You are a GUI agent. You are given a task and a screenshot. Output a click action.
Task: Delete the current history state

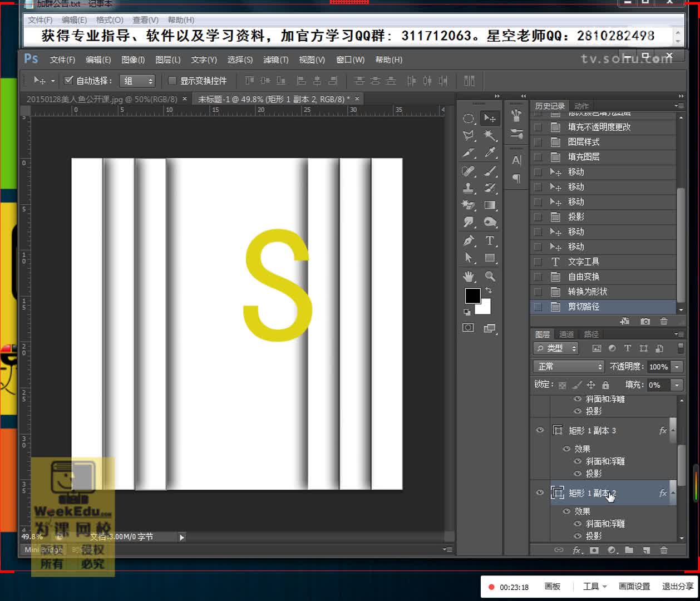[x=664, y=321]
